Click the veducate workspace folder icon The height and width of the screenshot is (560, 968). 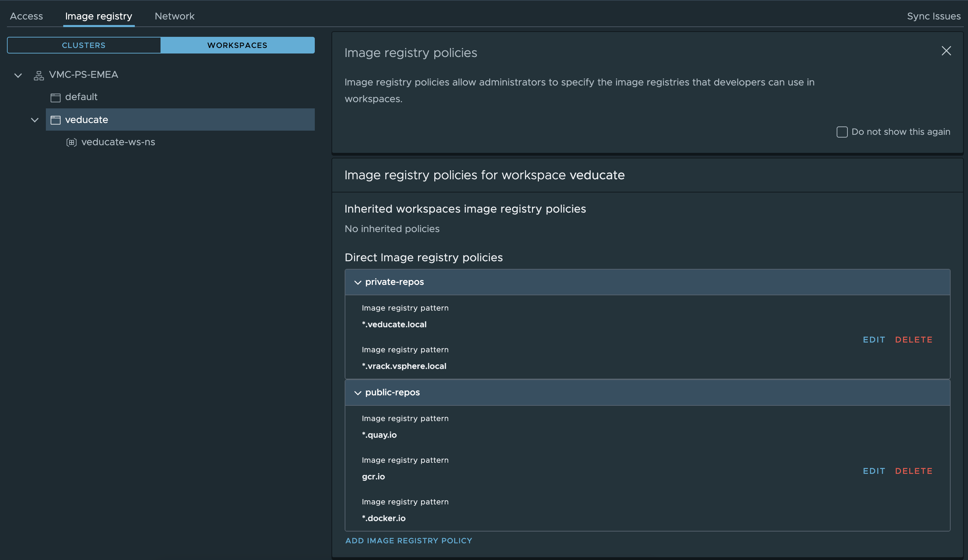coord(55,120)
